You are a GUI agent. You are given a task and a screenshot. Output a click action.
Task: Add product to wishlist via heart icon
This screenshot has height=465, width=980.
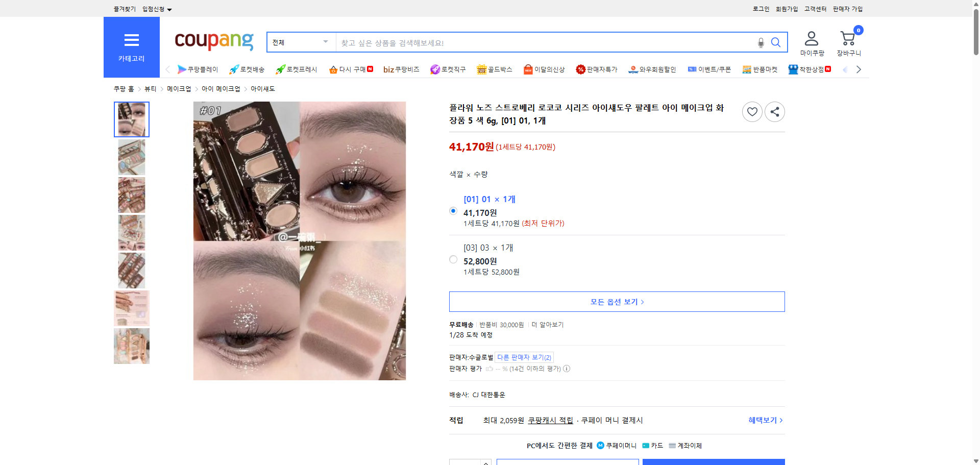click(752, 111)
